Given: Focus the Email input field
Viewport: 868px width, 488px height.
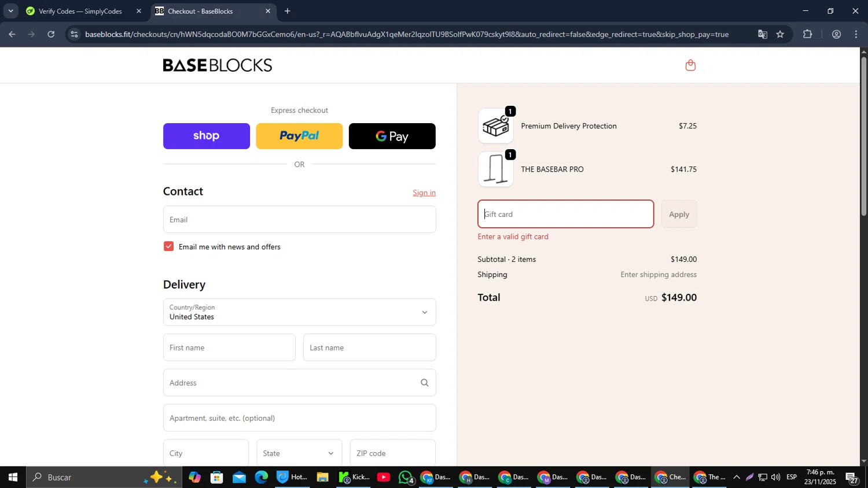Looking at the screenshot, I should click(299, 220).
